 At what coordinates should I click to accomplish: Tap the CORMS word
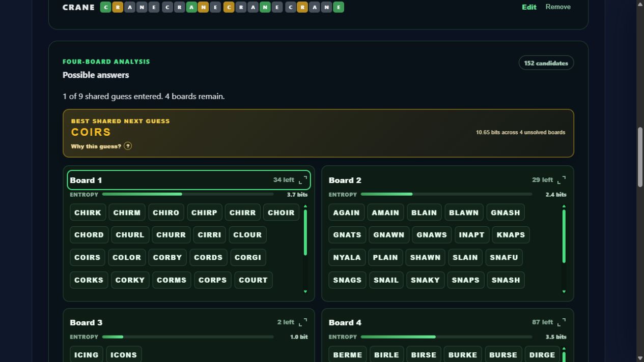tap(172, 280)
